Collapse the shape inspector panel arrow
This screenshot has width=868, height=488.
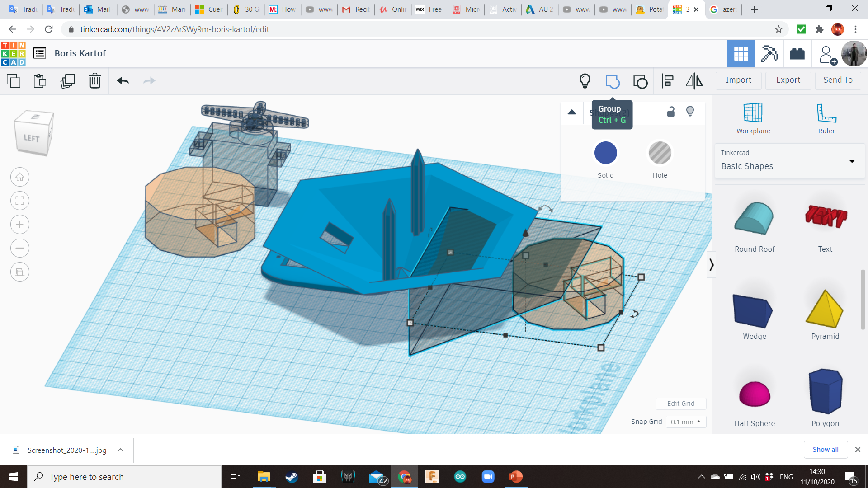(x=572, y=112)
